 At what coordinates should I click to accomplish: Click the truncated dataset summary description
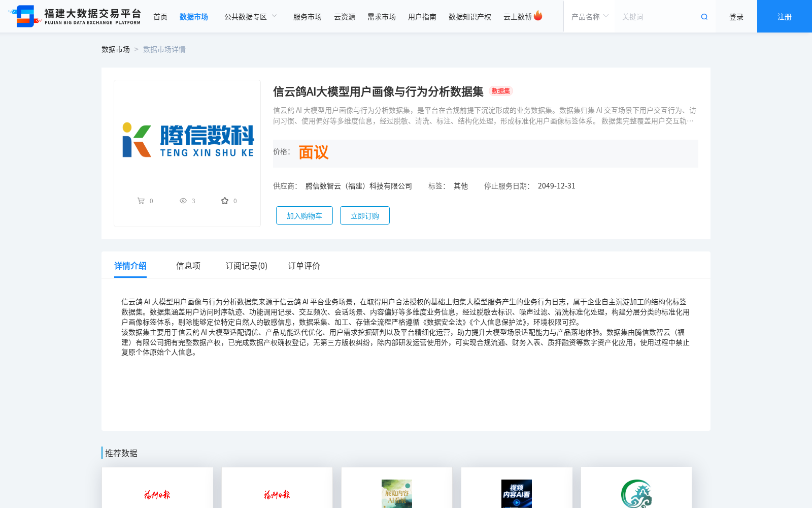point(485,116)
